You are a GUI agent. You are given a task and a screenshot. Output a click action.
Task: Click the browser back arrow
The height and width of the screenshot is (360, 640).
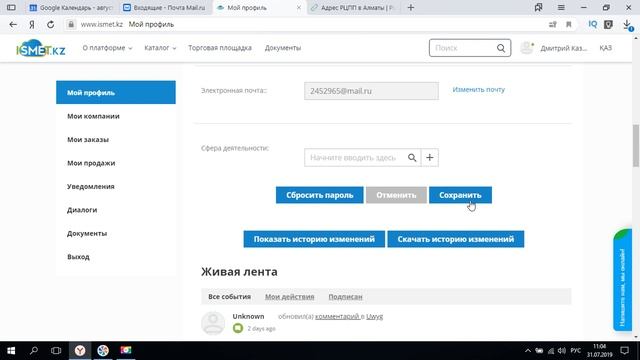[13, 24]
